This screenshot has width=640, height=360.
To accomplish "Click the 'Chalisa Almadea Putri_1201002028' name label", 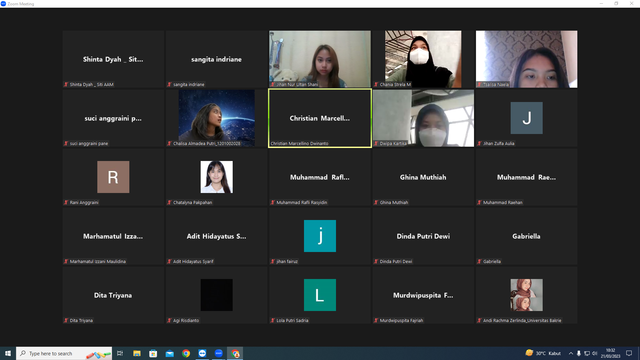I will [207, 143].
